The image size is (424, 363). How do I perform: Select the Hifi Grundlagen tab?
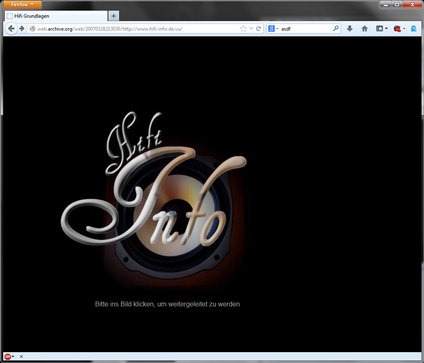point(56,16)
